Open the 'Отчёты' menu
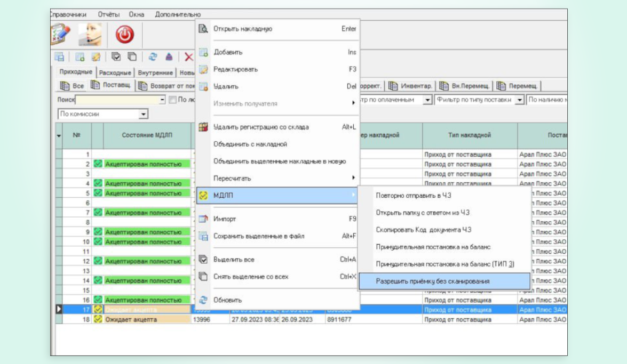627x364 pixels. point(109,14)
